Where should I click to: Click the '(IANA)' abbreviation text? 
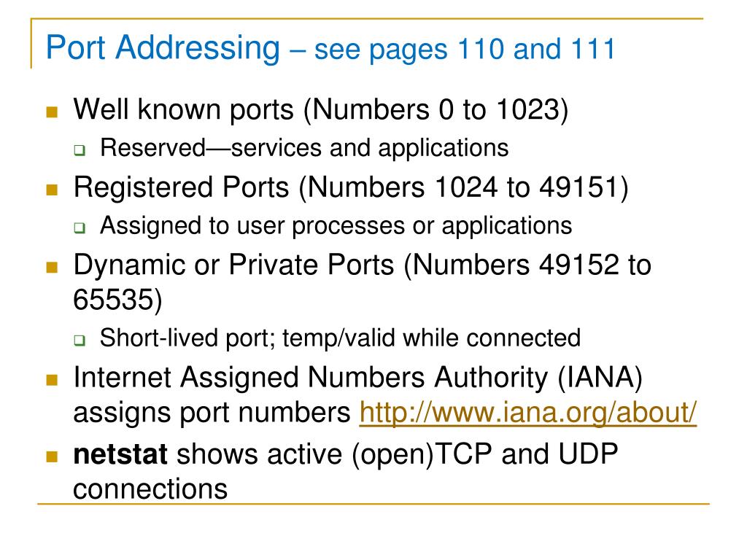[x=600, y=378]
